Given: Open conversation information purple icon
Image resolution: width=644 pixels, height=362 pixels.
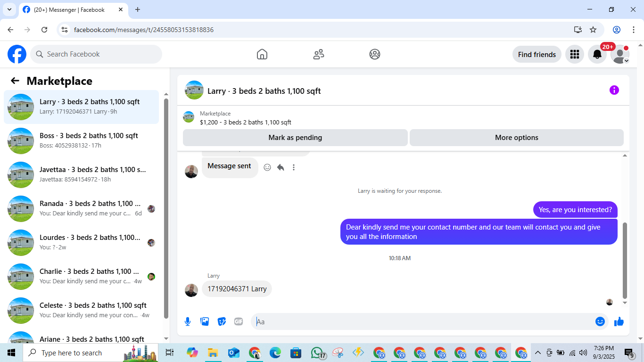Looking at the screenshot, I should pos(614,90).
